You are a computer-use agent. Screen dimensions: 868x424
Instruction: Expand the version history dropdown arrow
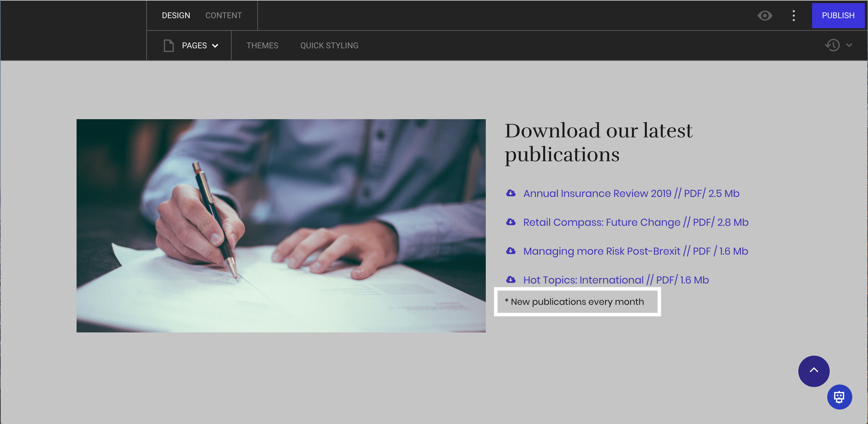[849, 45]
